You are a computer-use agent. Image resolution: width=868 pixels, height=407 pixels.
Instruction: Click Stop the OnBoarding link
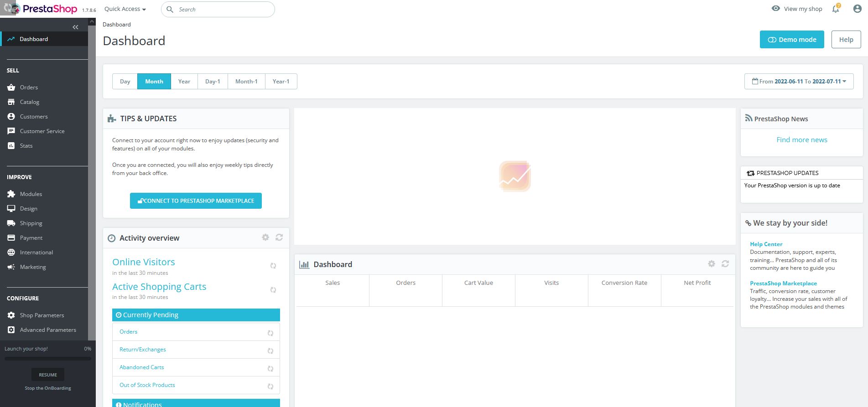coord(48,388)
